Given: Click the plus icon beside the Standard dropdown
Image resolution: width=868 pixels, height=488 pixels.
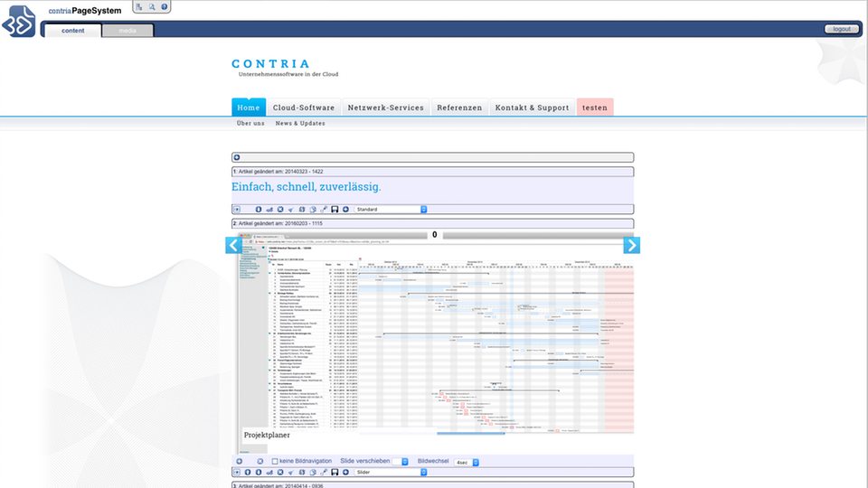Looking at the screenshot, I should pyautogui.click(x=345, y=210).
